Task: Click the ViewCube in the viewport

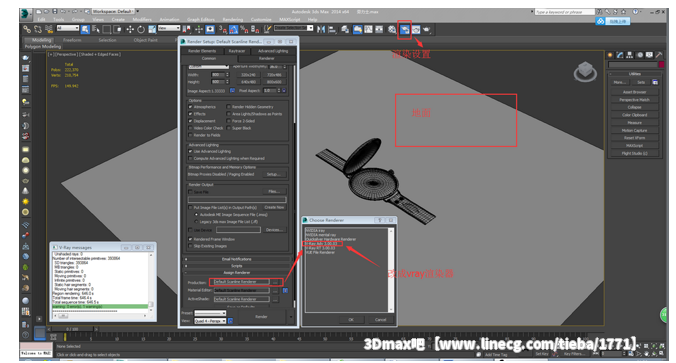Action: pyautogui.click(x=585, y=72)
